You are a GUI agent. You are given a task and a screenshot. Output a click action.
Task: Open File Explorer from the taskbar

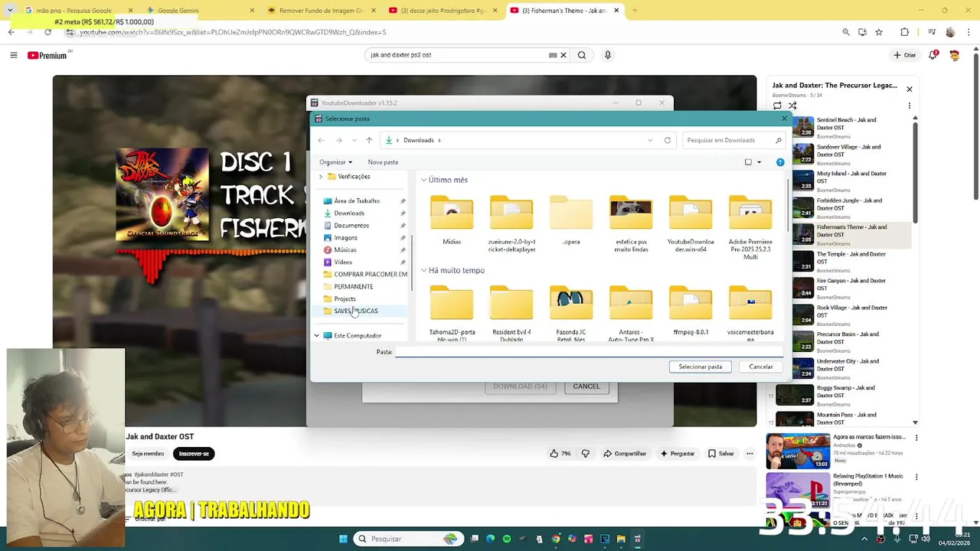click(621, 539)
